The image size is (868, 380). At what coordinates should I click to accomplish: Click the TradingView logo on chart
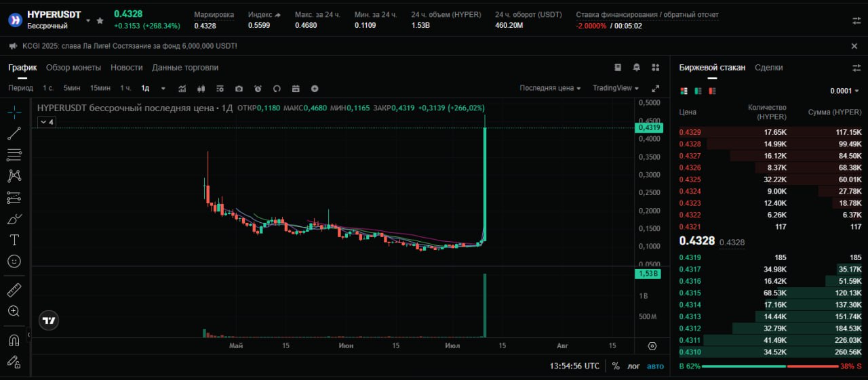click(x=48, y=321)
